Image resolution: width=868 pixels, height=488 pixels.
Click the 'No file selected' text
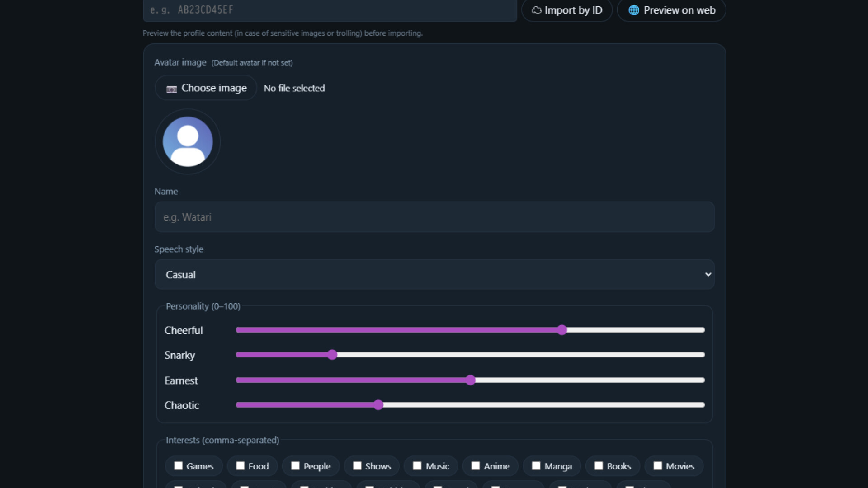pyautogui.click(x=294, y=88)
